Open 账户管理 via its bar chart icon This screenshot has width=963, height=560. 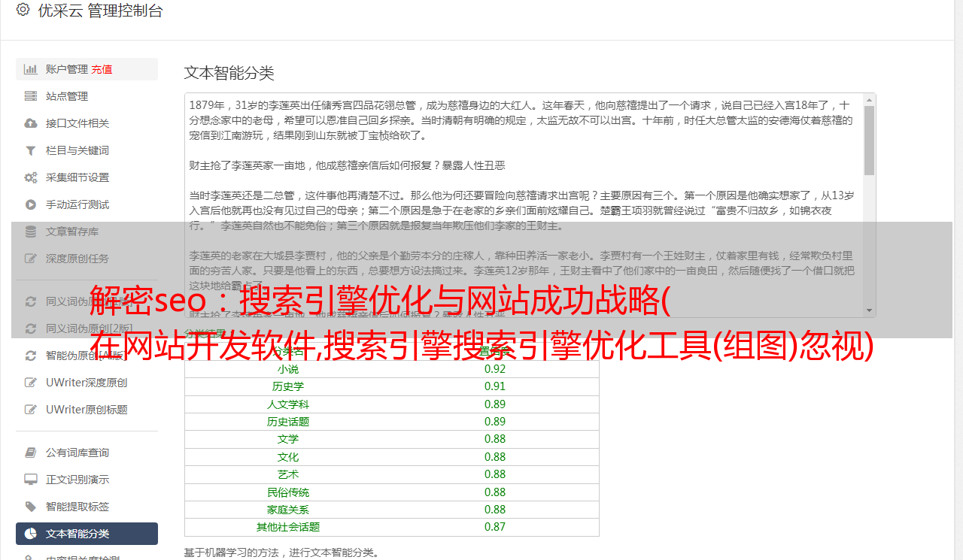[31, 69]
